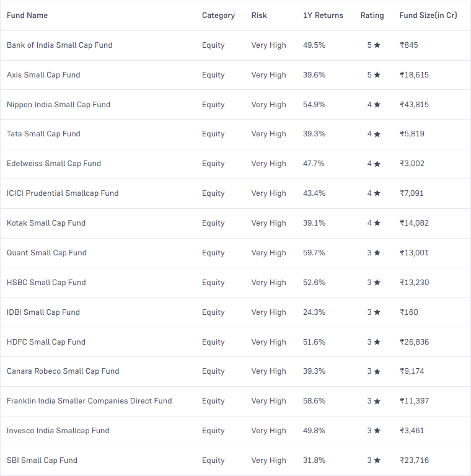Viewport: 471px width, 476px height.
Task: Select the Rating column header
Action: click(x=372, y=15)
